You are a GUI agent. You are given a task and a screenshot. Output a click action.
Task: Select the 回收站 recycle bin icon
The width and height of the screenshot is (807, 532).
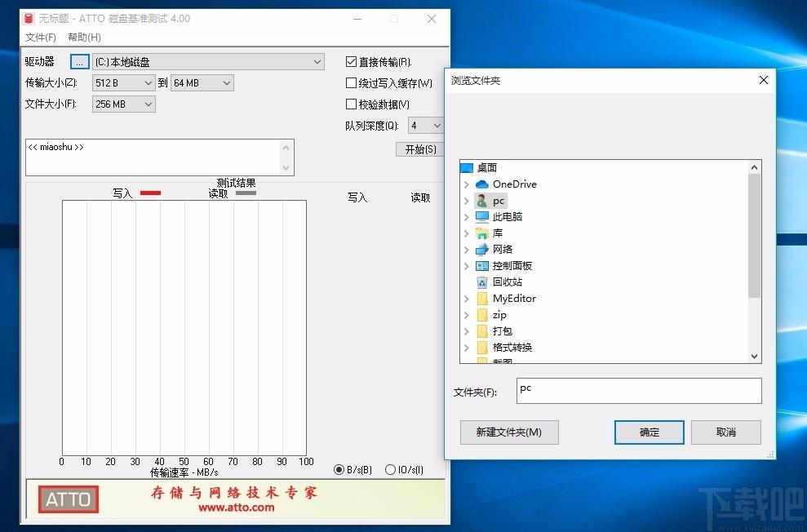coord(481,282)
